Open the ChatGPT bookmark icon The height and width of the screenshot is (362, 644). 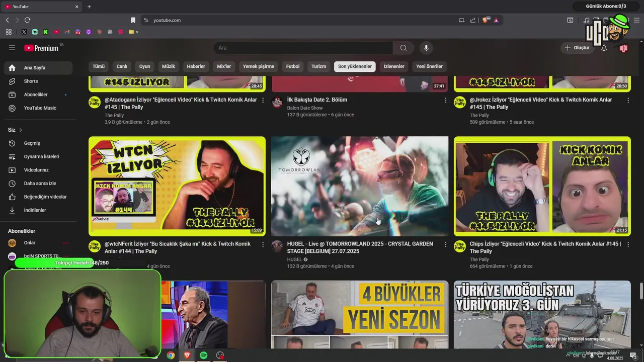(x=110, y=32)
